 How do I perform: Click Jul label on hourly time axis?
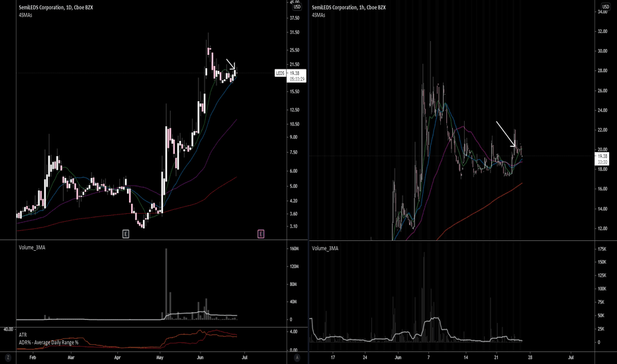571,357
